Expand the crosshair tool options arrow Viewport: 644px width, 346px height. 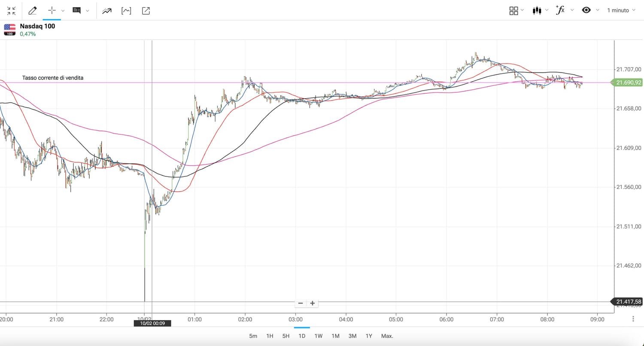pos(63,11)
